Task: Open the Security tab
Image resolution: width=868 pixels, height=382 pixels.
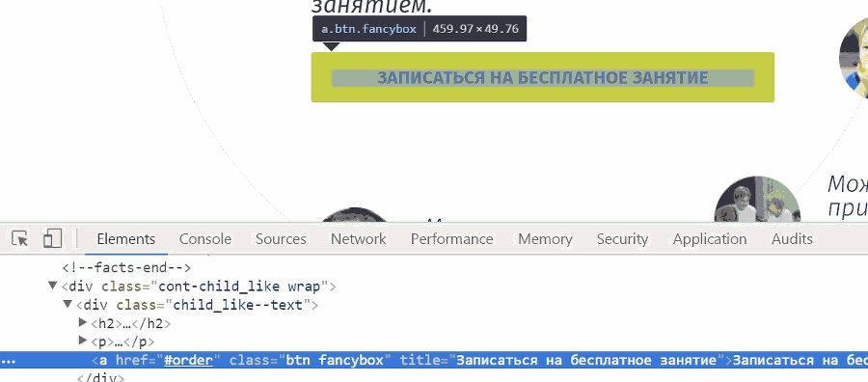Action: (x=622, y=239)
